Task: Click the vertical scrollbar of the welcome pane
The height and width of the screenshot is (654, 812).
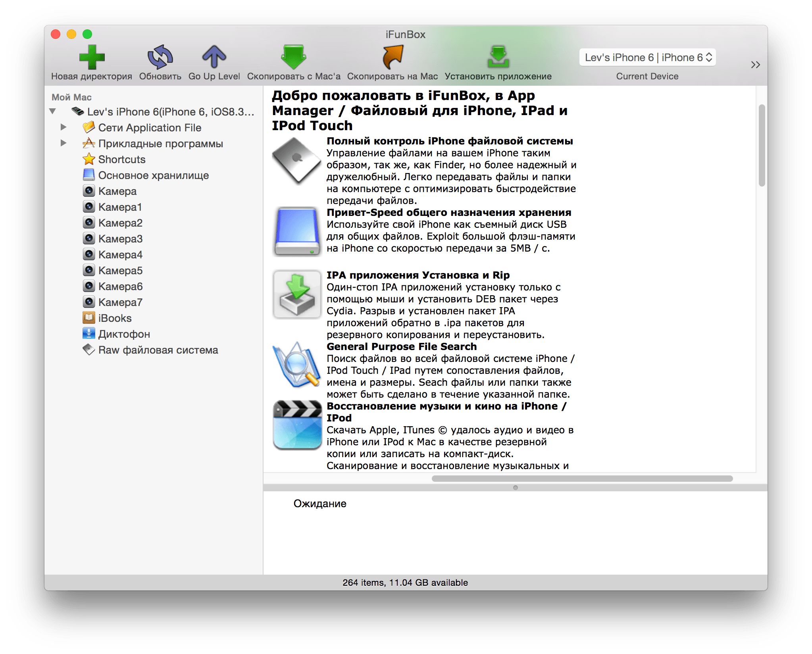Action: (x=762, y=145)
